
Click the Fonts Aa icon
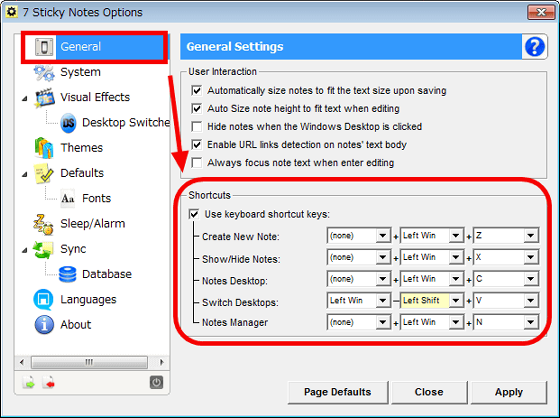pos(68,198)
